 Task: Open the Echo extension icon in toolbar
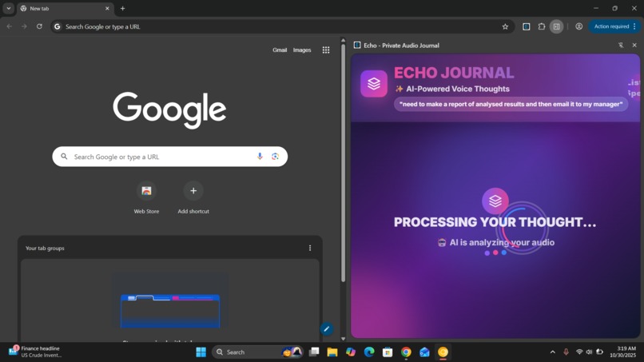[x=526, y=26]
